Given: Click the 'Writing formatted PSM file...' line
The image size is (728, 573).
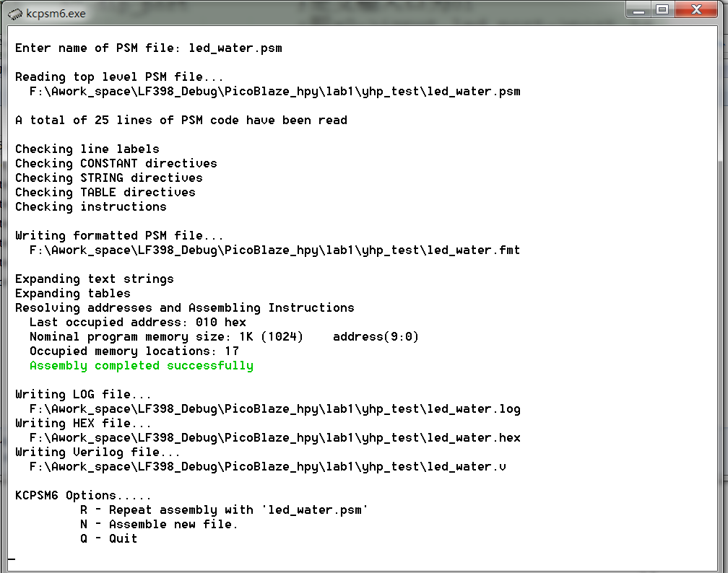Looking at the screenshot, I should 119,236.
